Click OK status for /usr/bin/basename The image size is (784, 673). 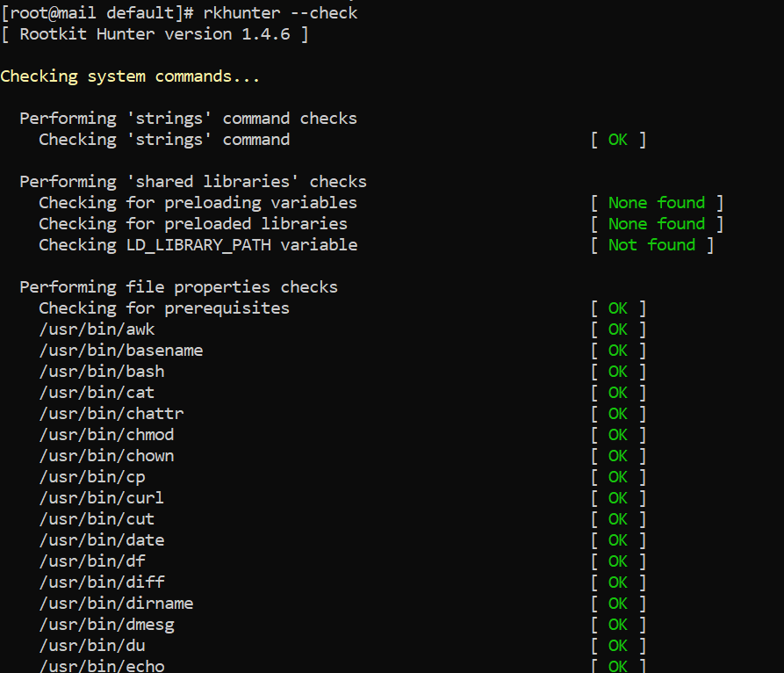click(618, 351)
